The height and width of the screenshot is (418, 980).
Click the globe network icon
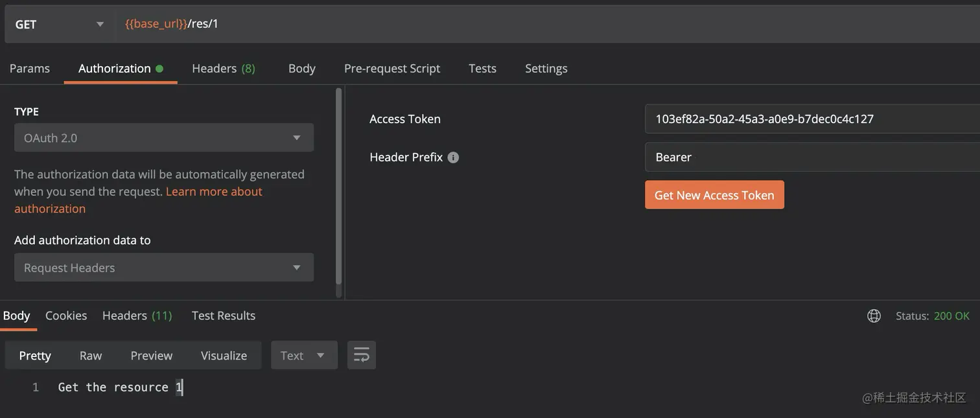[x=874, y=316]
